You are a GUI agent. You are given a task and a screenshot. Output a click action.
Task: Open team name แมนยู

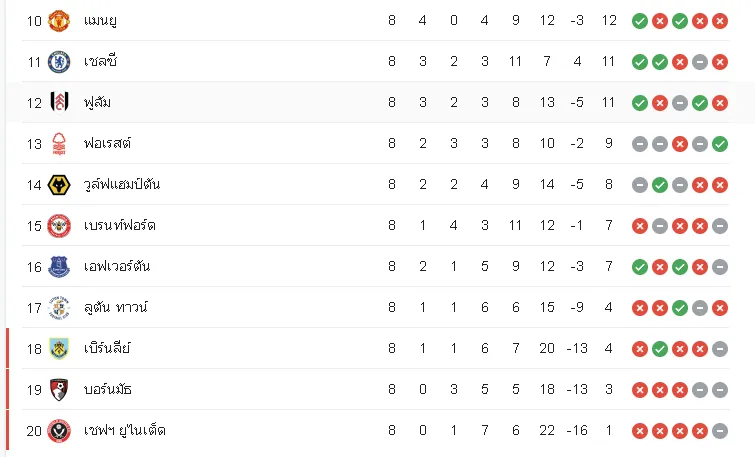100,21
